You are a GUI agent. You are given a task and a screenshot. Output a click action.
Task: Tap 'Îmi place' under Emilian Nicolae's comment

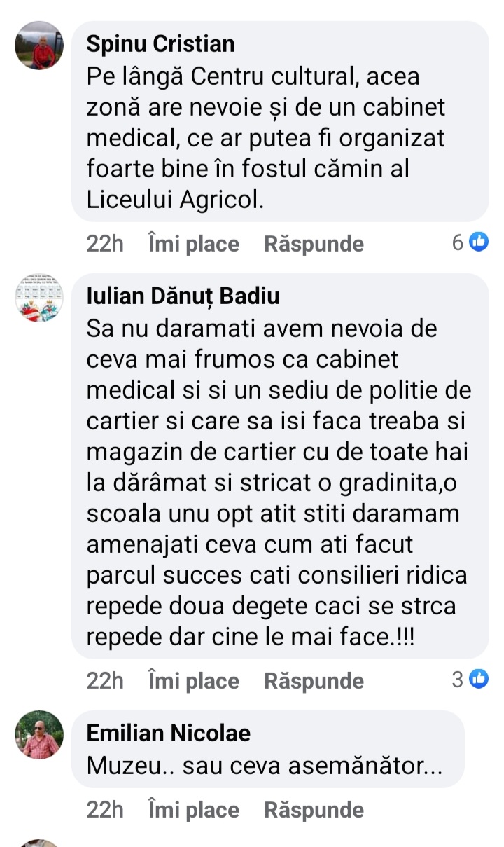194,810
